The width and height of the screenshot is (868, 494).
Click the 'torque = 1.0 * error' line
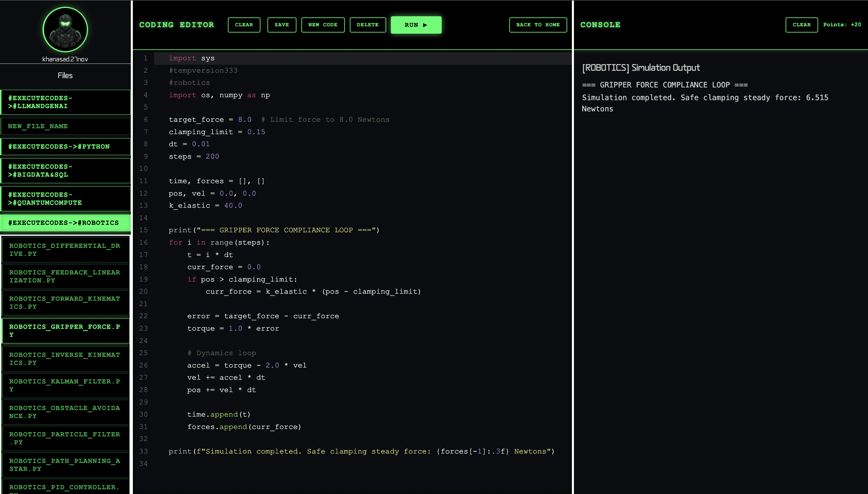(x=233, y=329)
